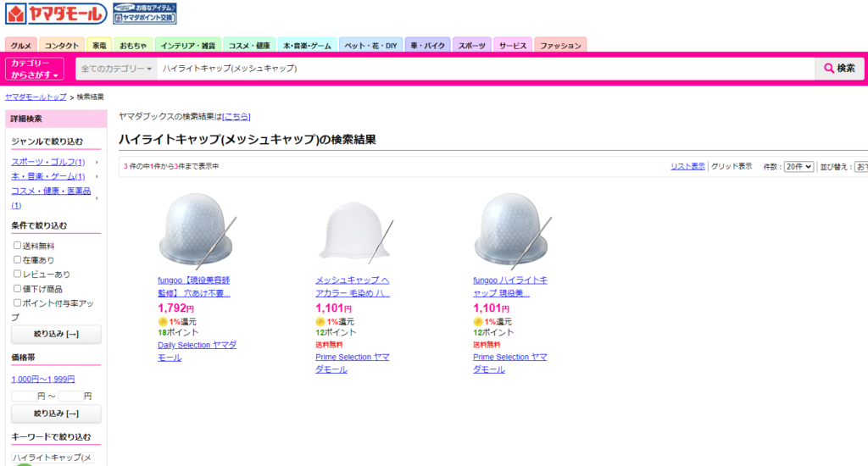Screen dimensions: 868x466
Task: Check the ポイント付与率アップ checkbox
Action: pos(17,302)
